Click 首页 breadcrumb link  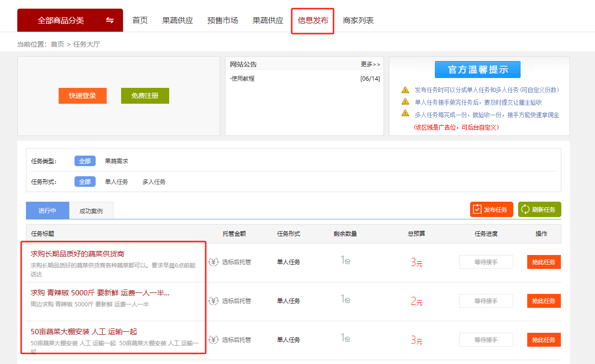point(57,44)
